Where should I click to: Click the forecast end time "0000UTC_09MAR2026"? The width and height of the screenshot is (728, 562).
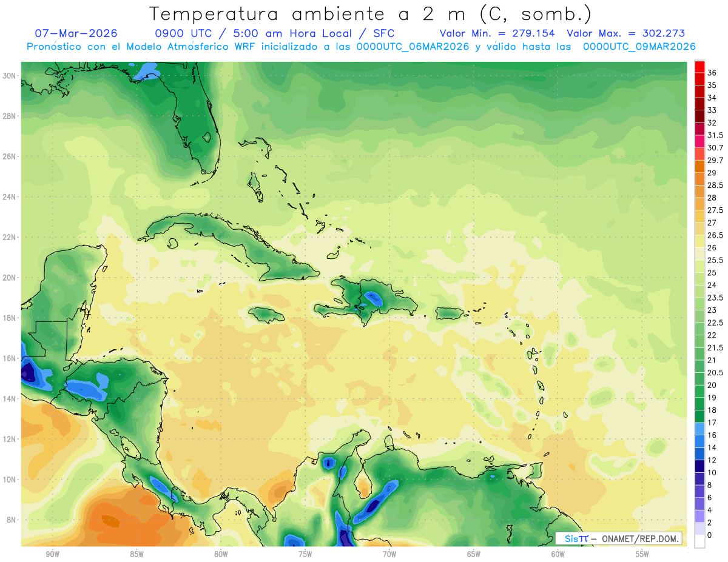click(639, 47)
